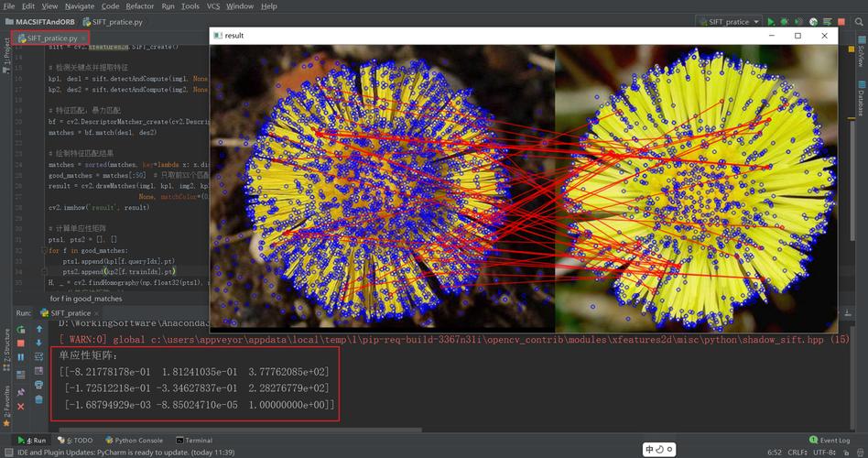Open the Refactor menu
The height and width of the screenshot is (458, 868).
coord(139,5)
